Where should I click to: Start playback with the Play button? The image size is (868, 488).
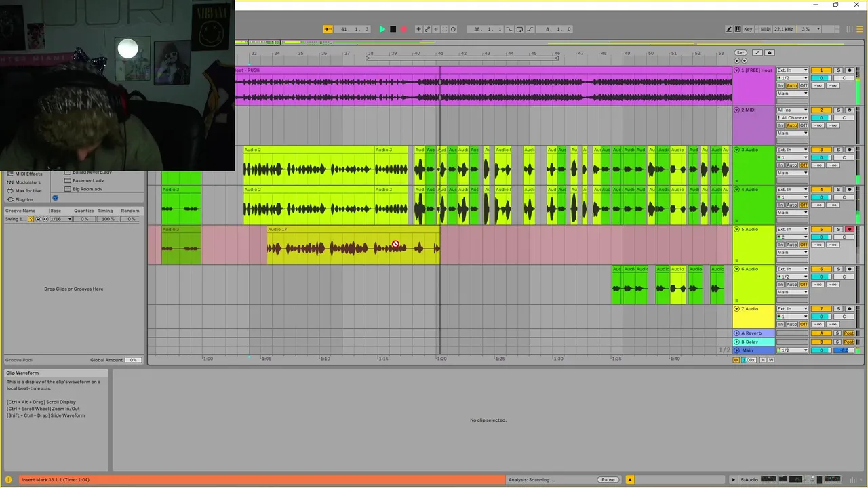pyautogui.click(x=382, y=29)
